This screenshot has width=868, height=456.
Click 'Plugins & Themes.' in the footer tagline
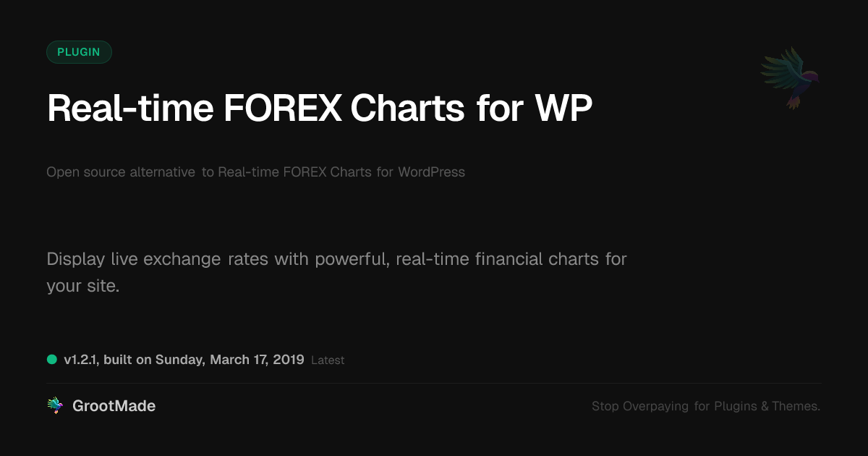(x=767, y=407)
